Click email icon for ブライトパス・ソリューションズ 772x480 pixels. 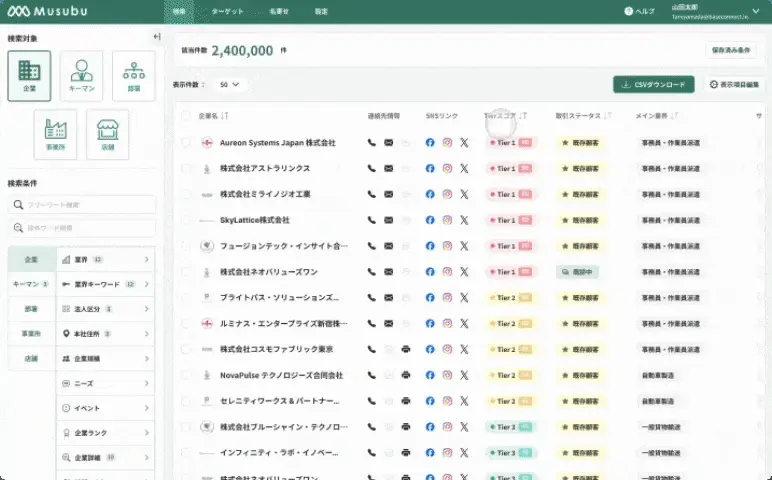[388, 297]
